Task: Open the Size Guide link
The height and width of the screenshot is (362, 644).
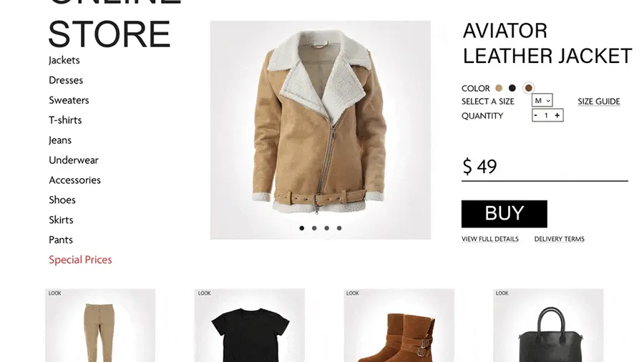Action: click(599, 102)
